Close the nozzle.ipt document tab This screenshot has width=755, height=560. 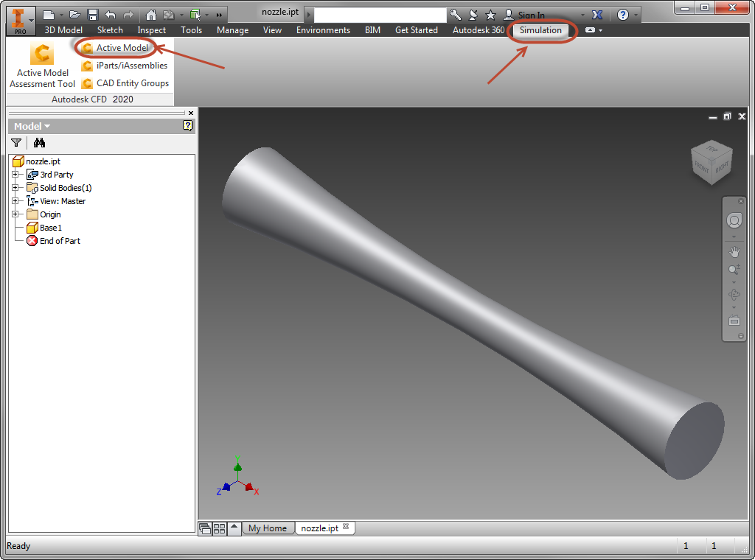pos(346,526)
